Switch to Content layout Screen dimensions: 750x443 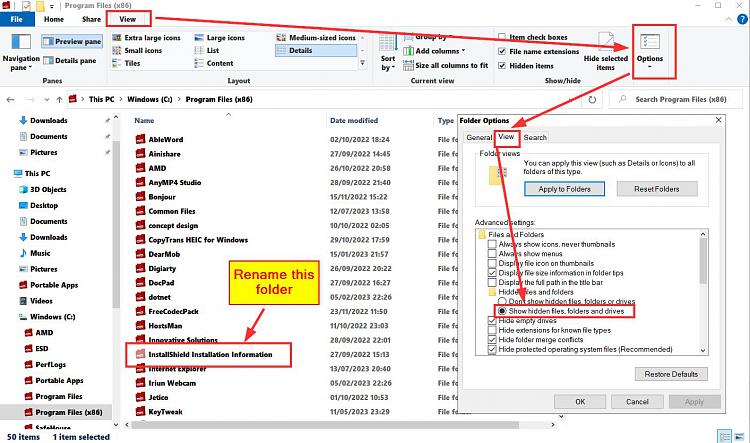click(x=214, y=63)
